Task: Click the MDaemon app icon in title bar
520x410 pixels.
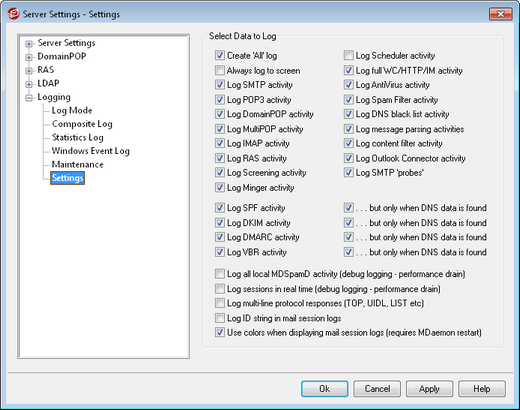Action: point(14,14)
